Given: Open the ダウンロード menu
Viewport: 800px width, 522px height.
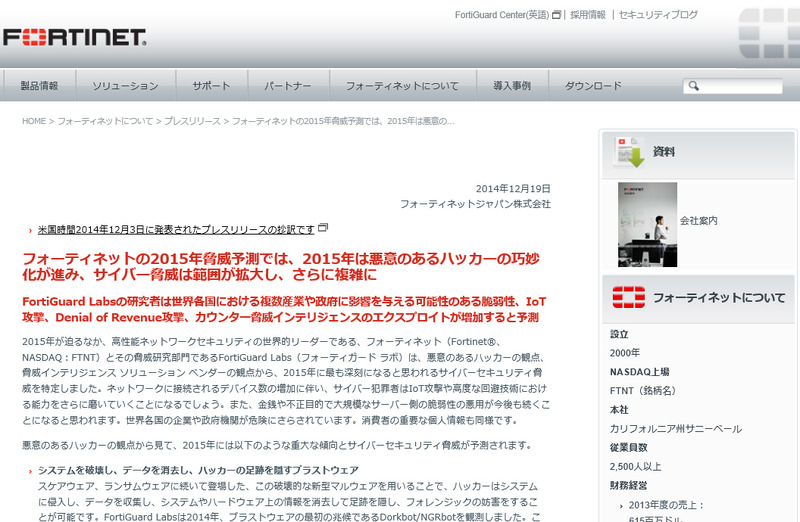Looking at the screenshot, I should [593, 86].
